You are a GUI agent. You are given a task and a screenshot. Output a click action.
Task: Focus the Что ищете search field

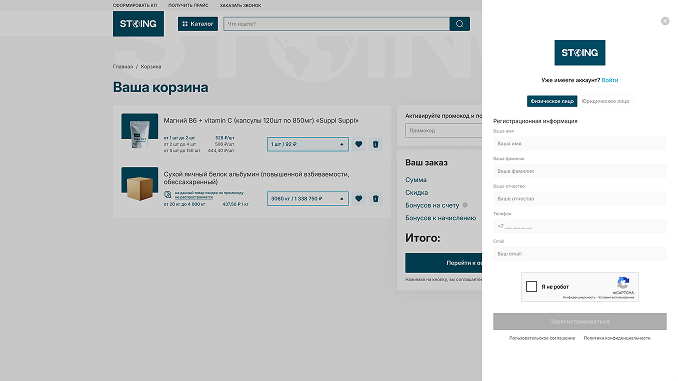(x=336, y=24)
